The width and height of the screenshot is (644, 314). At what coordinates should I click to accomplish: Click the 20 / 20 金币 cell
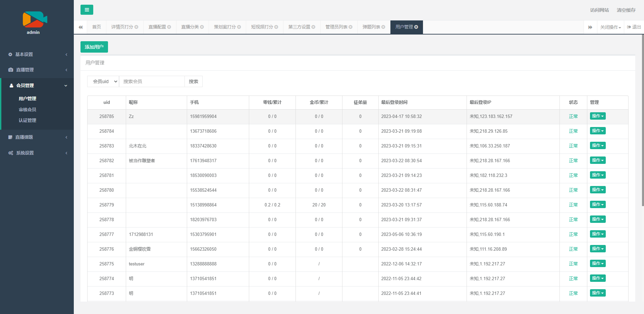pos(319,205)
